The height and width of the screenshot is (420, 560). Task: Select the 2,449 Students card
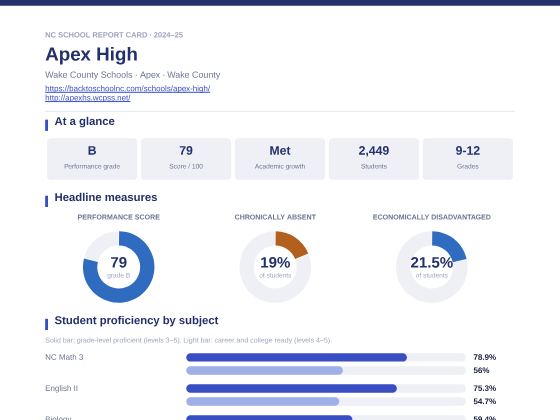click(374, 159)
